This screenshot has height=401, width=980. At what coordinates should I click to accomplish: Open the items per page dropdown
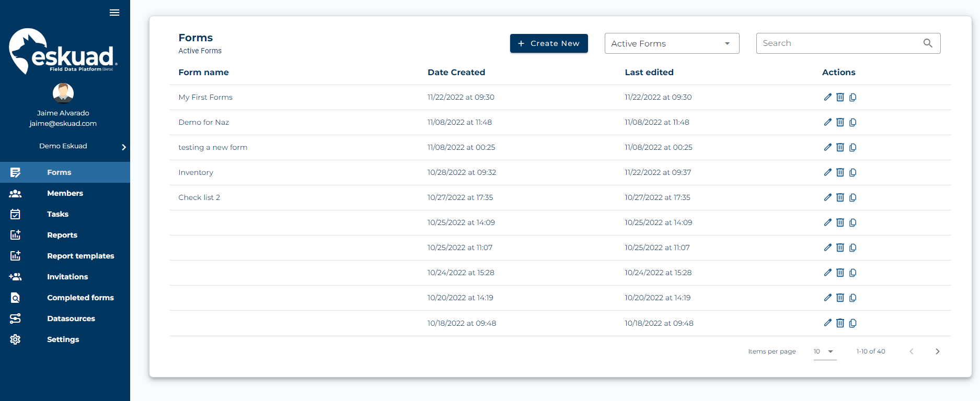(824, 351)
